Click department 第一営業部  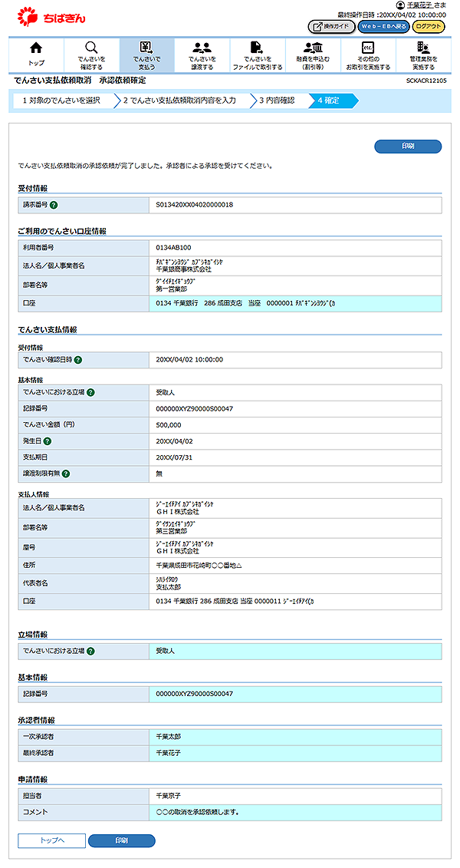tap(173, 289)
